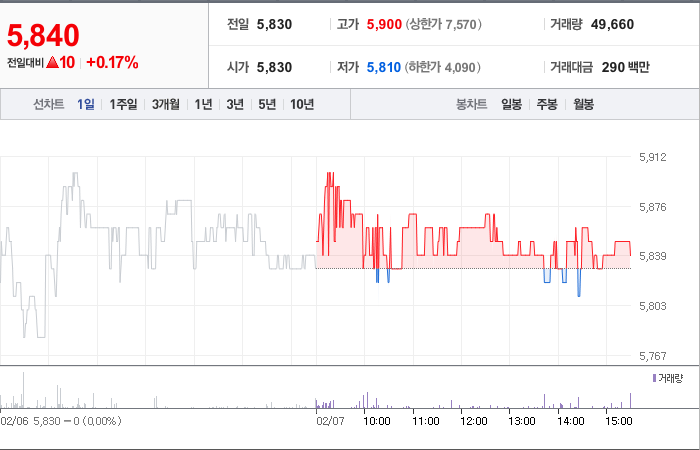Click the 하한가 4,090 text
The height and width of the screenshot is (450, 700).
click(x=442, y=67)
